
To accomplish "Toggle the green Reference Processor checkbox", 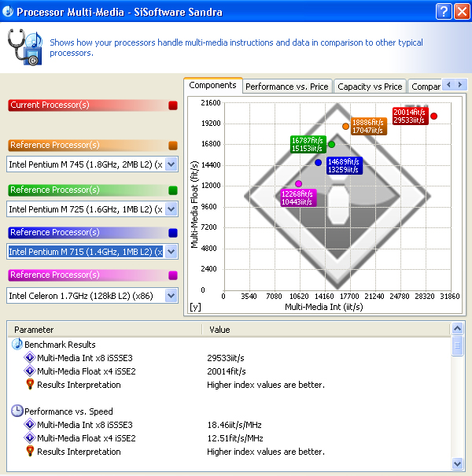I will [x=173, y=190].
